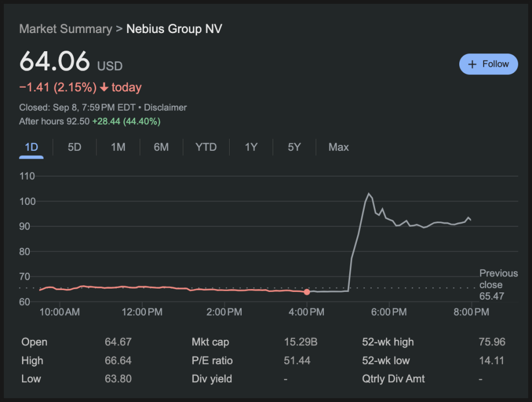Click the 4:00 PM axis label
This screenshot has width=532, height=402.
pyautogui.click(x=306, y=312)
